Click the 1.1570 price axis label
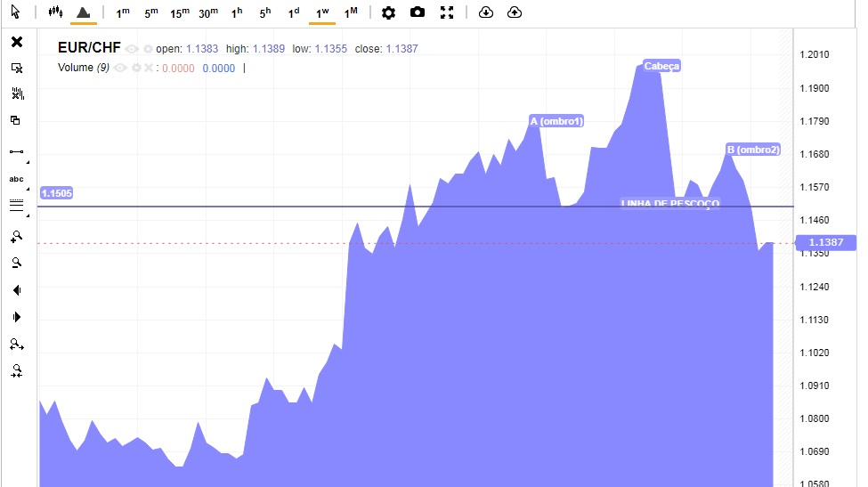This screenshot has width=868, height=487. [x=815, y=187]
